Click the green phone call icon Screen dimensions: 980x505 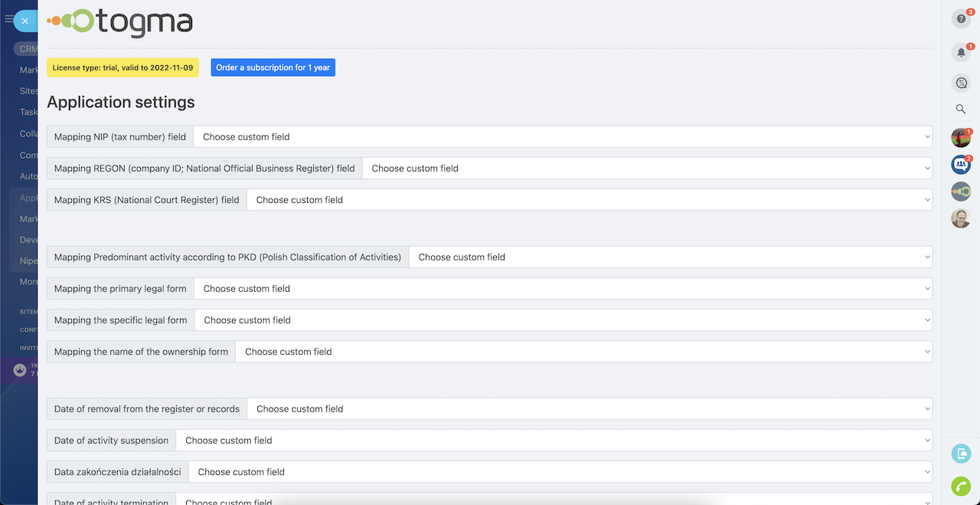coord(961,486)
